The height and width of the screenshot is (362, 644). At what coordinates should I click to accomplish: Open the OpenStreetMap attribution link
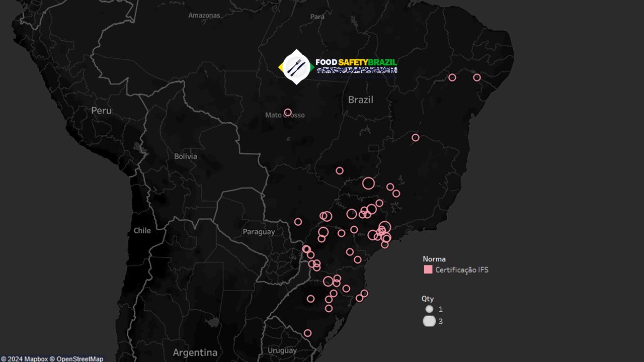point(76,359)
